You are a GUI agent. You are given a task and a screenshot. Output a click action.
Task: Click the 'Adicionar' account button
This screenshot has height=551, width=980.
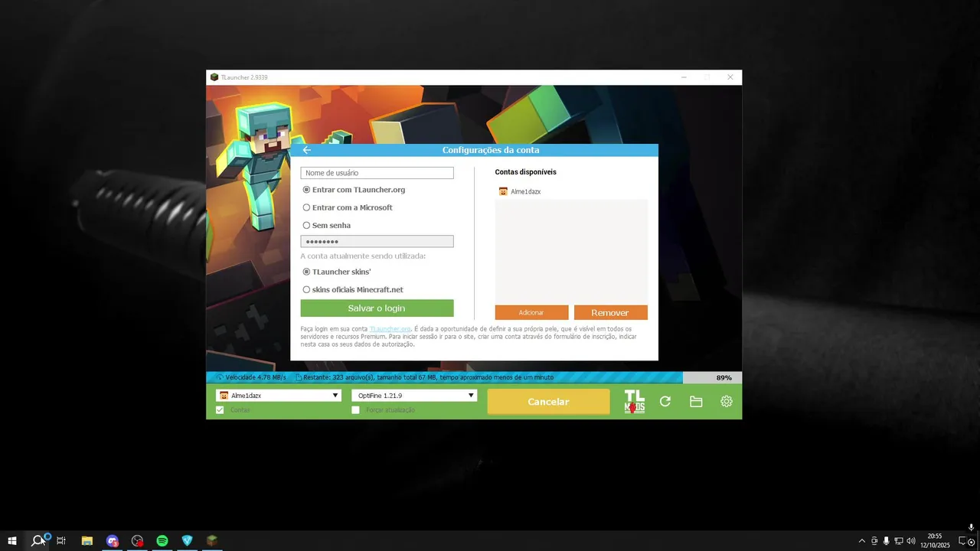click(x=531, y=312)
